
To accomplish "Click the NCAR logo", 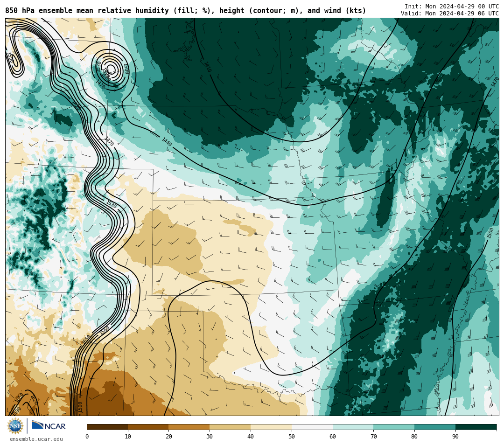I will [x=49, y=426].
